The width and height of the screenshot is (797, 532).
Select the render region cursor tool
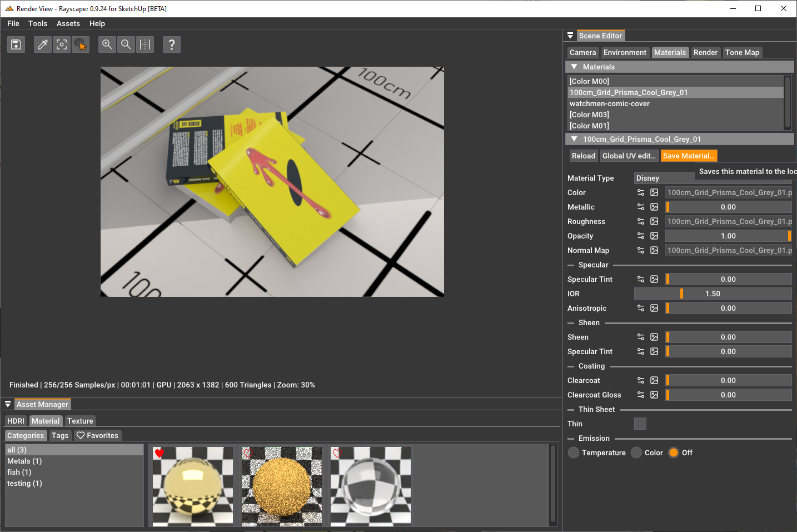tap(81, 44)
